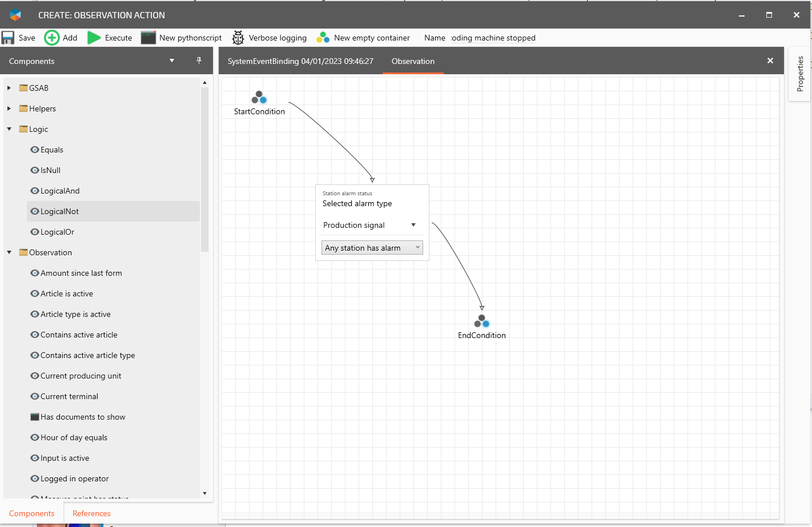Expand the GSAB folder
The height and width of the screenshot is (527, 812).
(9, 88)
